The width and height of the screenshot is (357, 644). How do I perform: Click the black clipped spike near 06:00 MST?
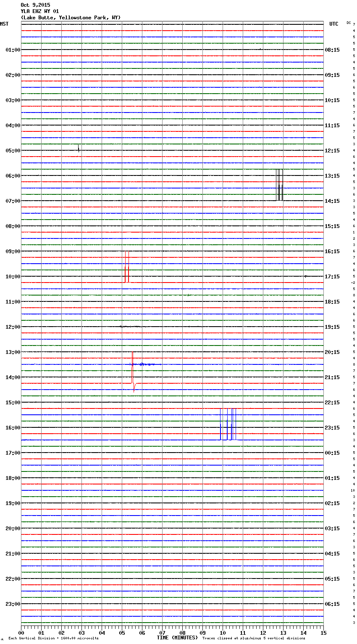coord(279,185)
